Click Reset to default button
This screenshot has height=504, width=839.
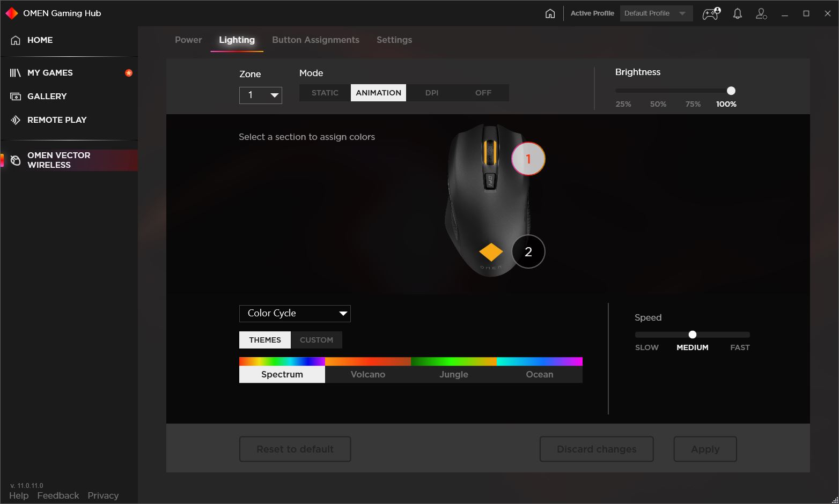295,449
